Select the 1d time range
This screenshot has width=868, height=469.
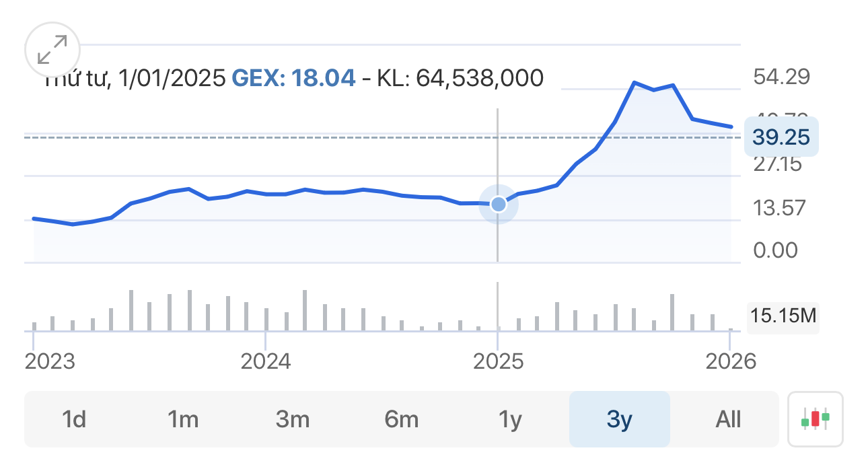point(74,419)
